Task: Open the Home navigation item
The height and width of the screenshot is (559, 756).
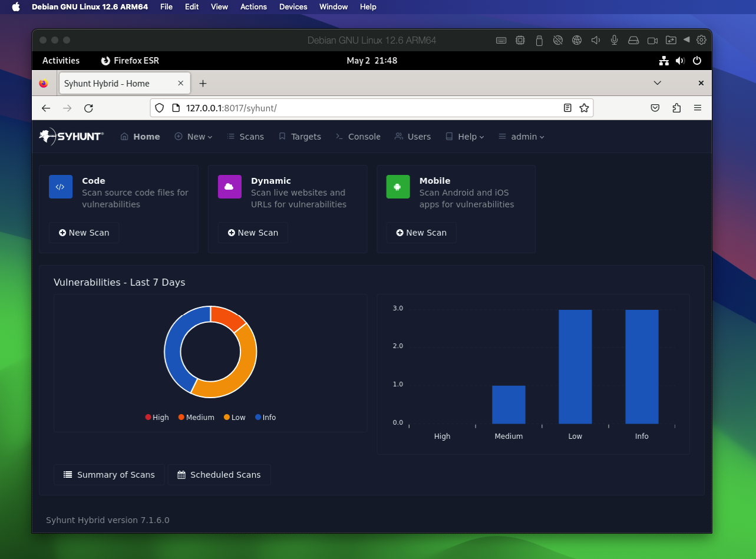Action: point(140,137)
